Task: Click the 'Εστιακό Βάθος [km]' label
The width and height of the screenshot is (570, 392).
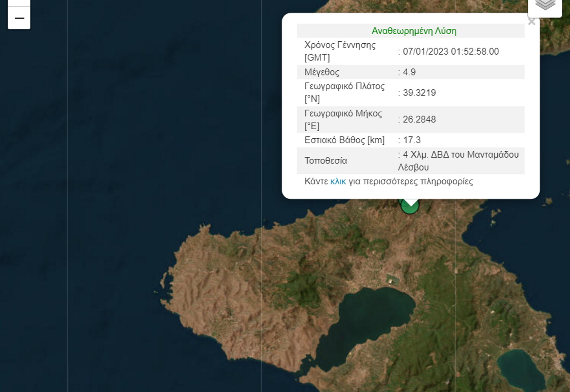Action: click(x=344, y=140)
